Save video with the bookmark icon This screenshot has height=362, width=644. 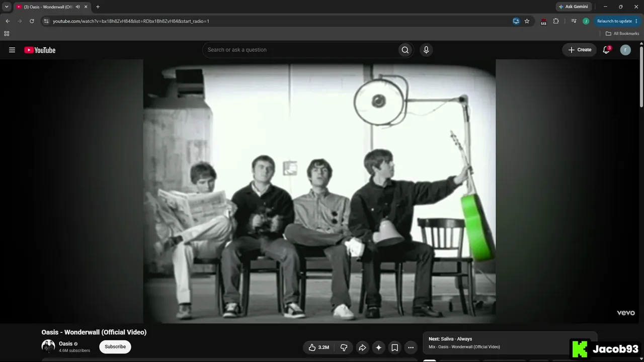pos(394,347)
